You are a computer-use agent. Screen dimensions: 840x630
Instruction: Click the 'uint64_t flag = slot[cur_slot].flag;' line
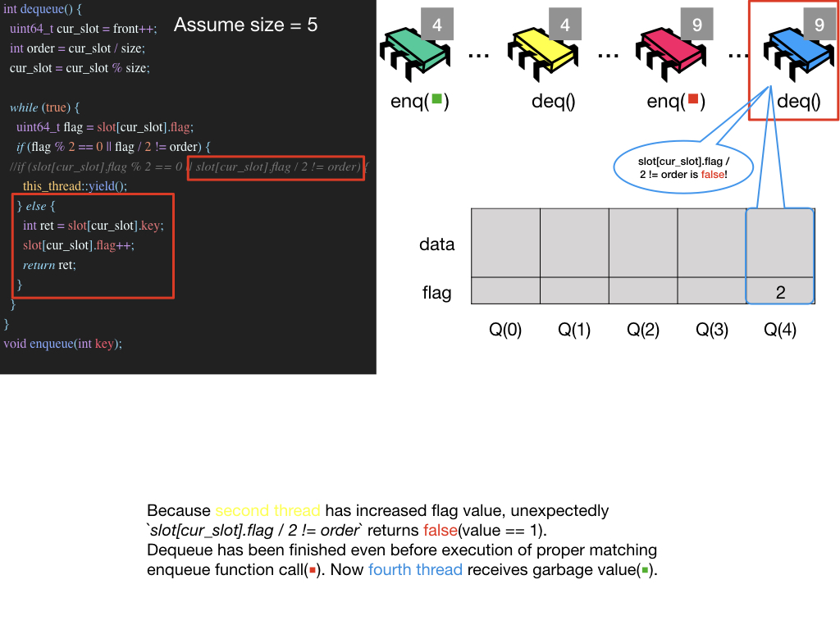tap(105, 127)
